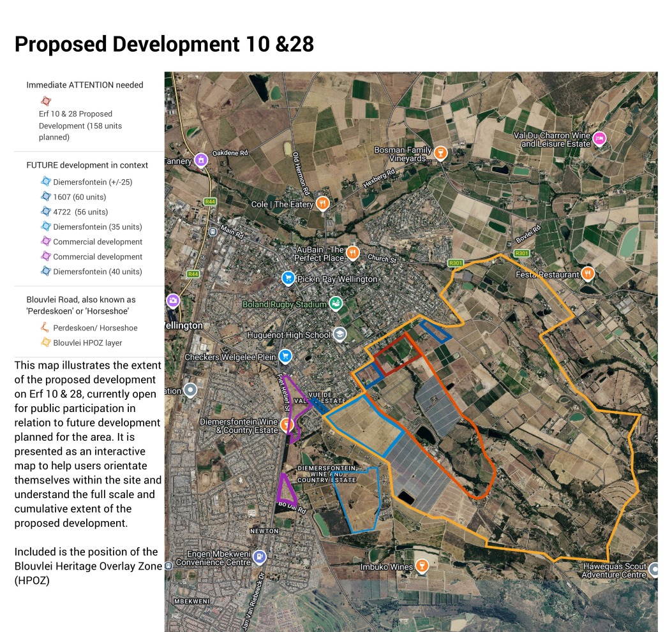Viewport: 672px width, 632px height.
Task: Click the "MBEKWENI" area label
Action: (x=192, y=601)
